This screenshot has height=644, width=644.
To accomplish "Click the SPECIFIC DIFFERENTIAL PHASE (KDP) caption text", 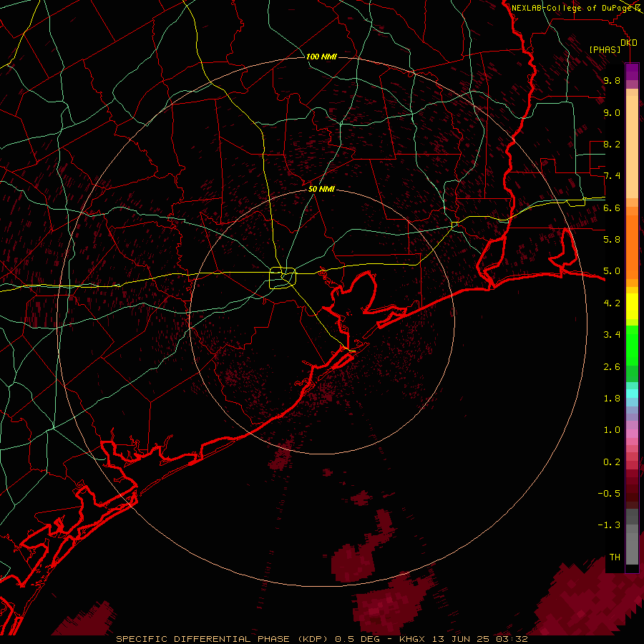I will 221,639.
